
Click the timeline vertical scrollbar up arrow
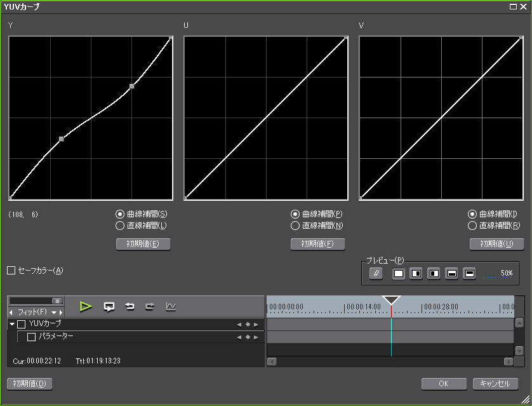(x=519, y=323)
